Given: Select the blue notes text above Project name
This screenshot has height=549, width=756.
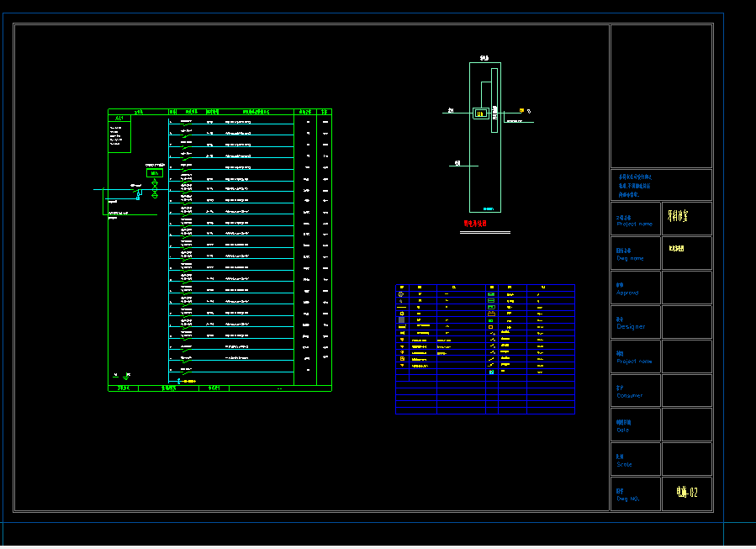Looking at the screenshot, I should pyautogui.click(x=636, y=185).
